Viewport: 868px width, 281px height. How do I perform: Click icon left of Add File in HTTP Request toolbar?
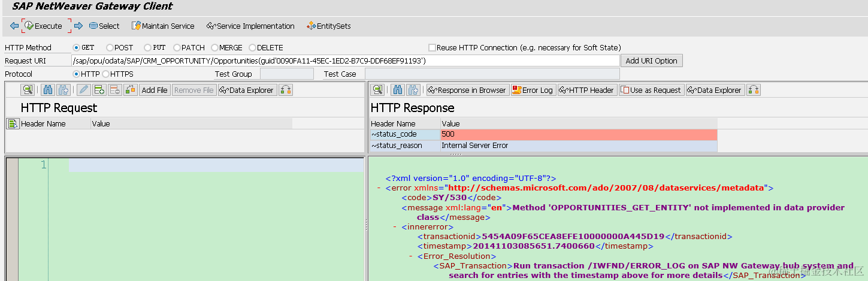[131, 90]
